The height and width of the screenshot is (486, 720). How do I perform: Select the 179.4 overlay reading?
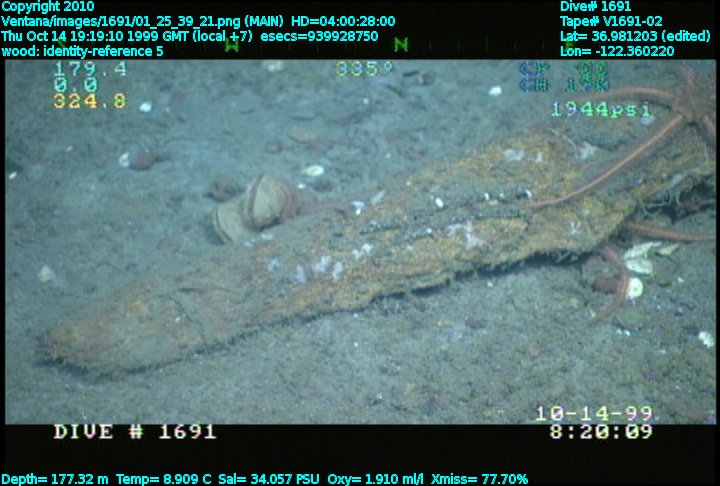click(90, 69)
